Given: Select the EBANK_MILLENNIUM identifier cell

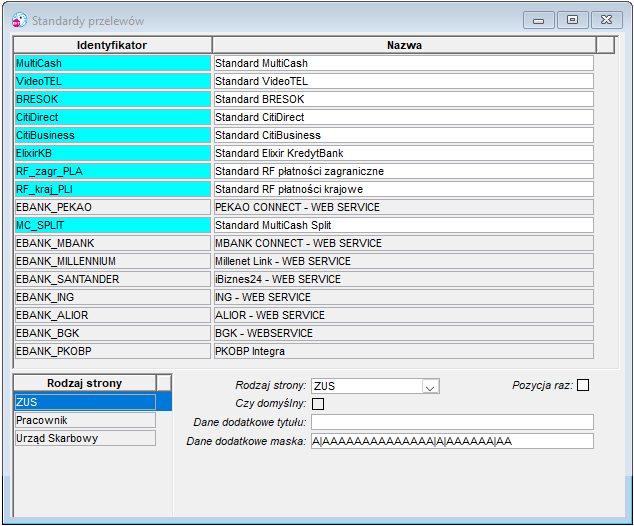Looking at the screenshot, I should click(x=113, y=261).
